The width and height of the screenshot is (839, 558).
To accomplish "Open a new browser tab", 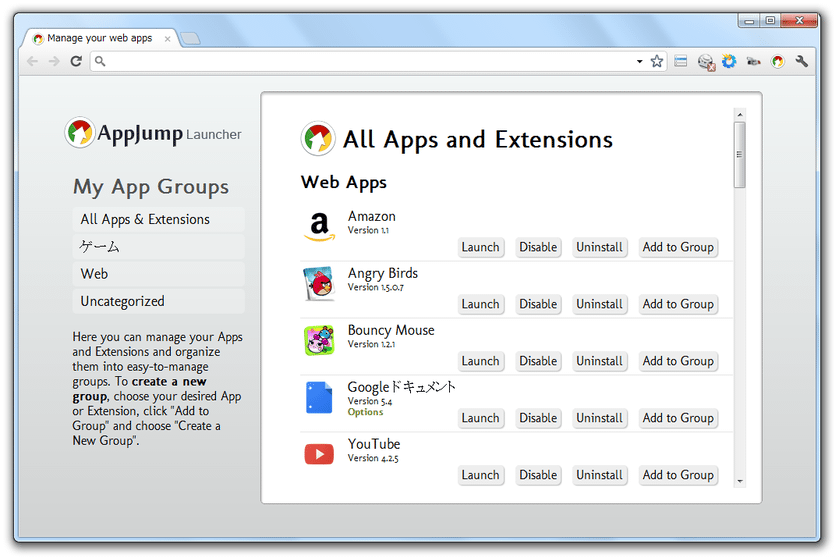I will point(190,38).
